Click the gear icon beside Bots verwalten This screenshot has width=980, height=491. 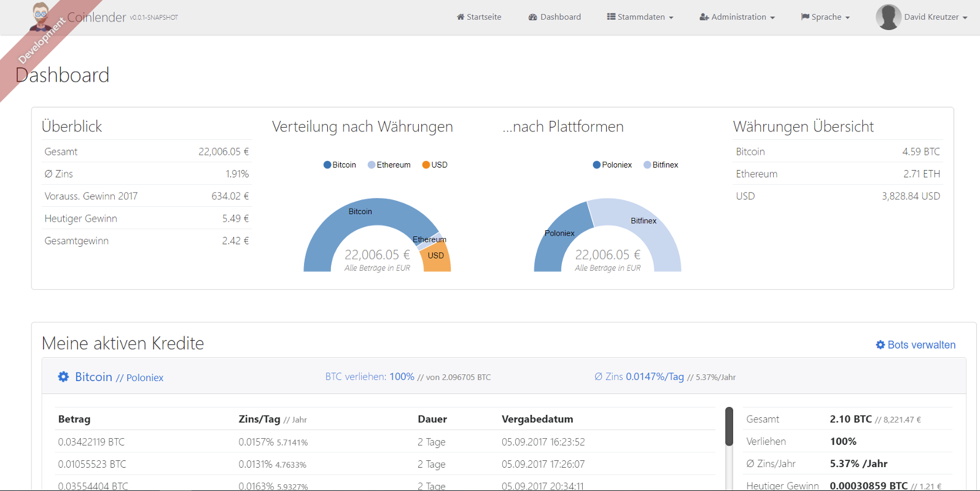click(x=881, y=345)
